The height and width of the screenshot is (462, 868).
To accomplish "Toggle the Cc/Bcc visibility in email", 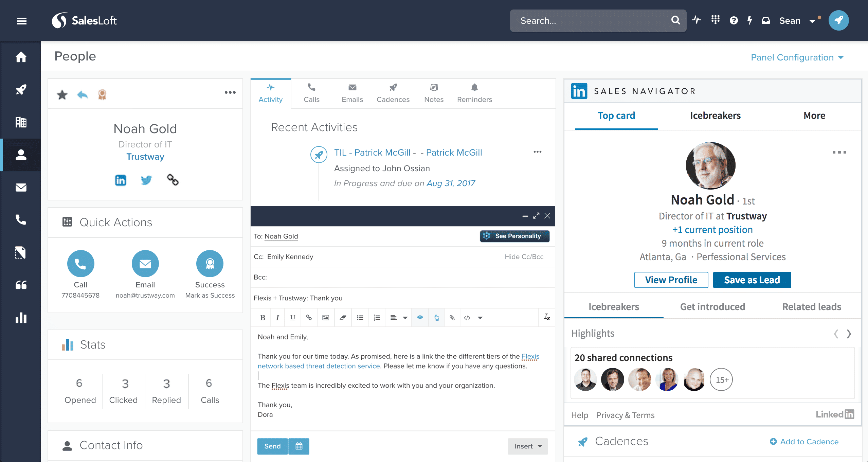I will (524, 256).
